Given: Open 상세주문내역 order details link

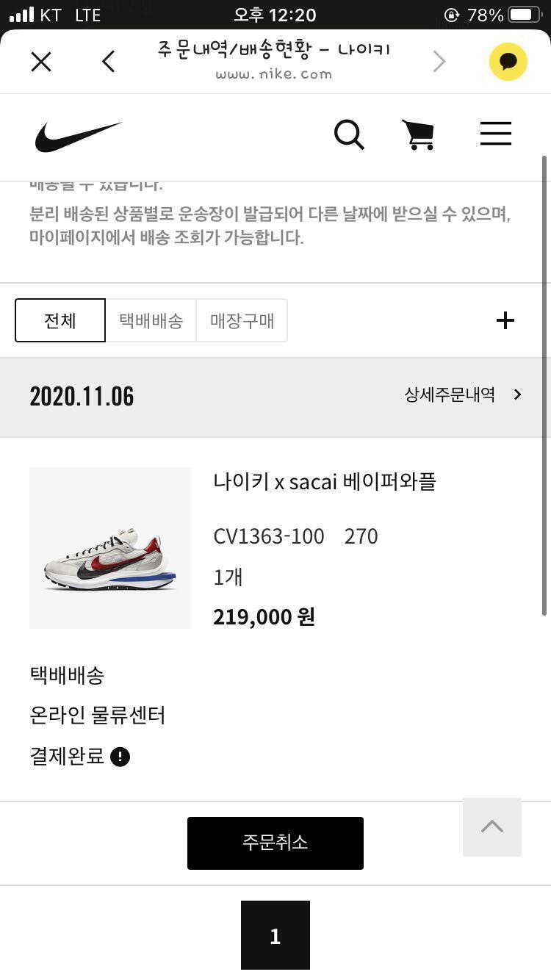Looking at the screenshot, I should coord(450,394).
